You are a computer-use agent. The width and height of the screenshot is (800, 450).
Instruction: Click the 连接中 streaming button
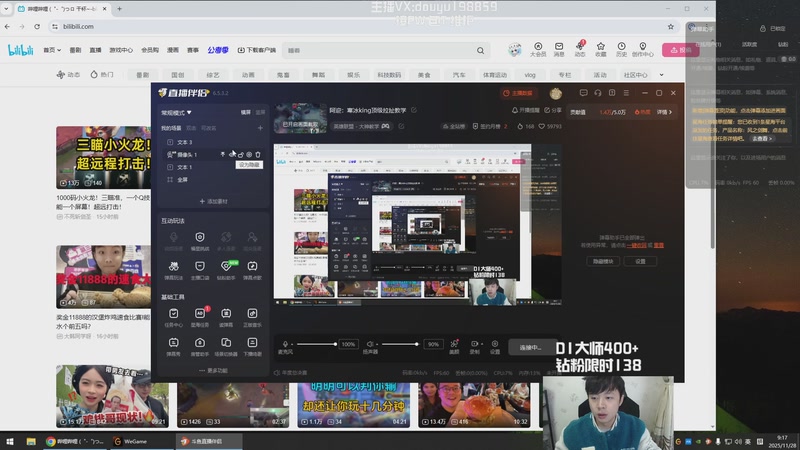[530, 347]
